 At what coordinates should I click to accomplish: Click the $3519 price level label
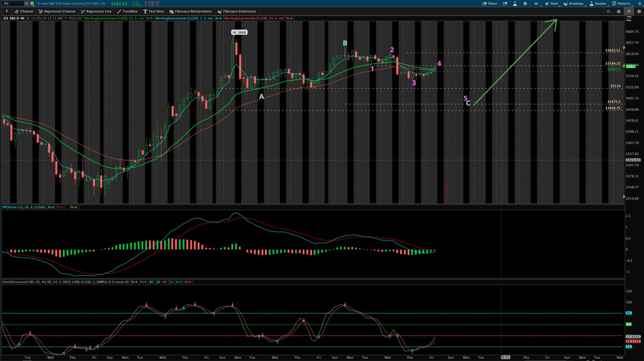616,86
